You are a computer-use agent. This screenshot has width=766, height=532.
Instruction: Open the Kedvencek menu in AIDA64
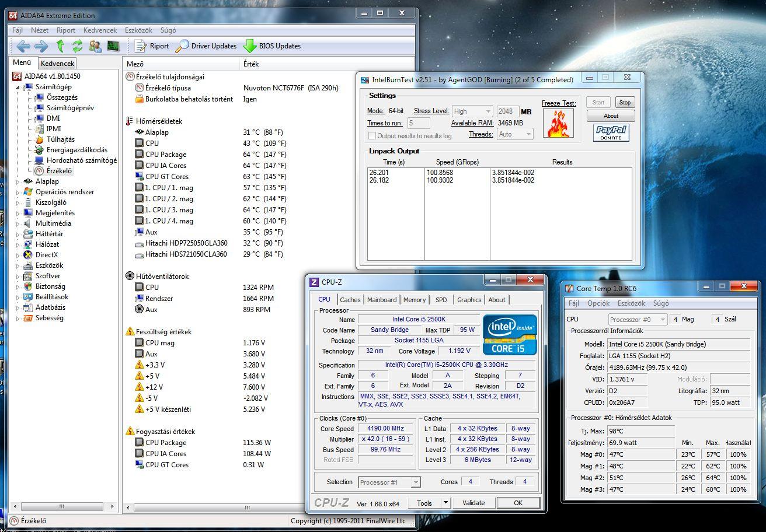click(x=100, y=30)
